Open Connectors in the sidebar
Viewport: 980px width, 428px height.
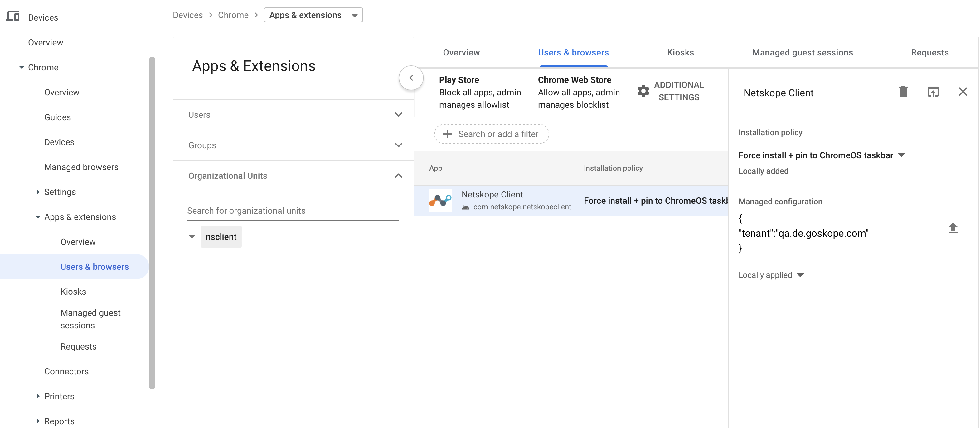(x=66, y=371)
